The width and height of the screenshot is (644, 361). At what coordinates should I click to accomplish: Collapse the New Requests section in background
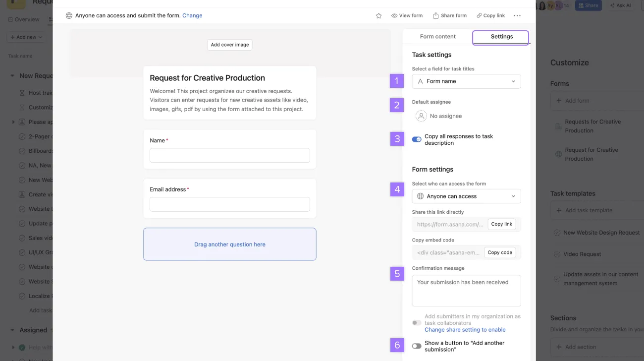(x=12, y=76)
